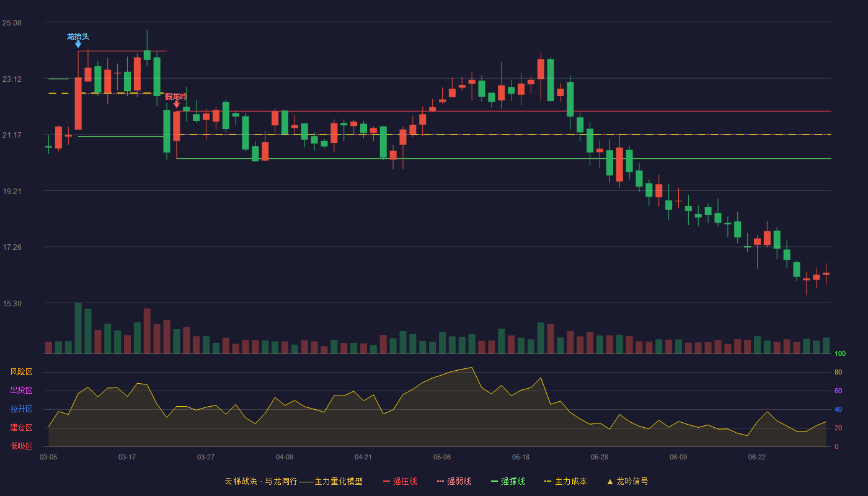The width and height of the screenshot is (868, 496).
Task: Toggle the 龙吟信号 legend series
Action: click(x=627, y=481)
